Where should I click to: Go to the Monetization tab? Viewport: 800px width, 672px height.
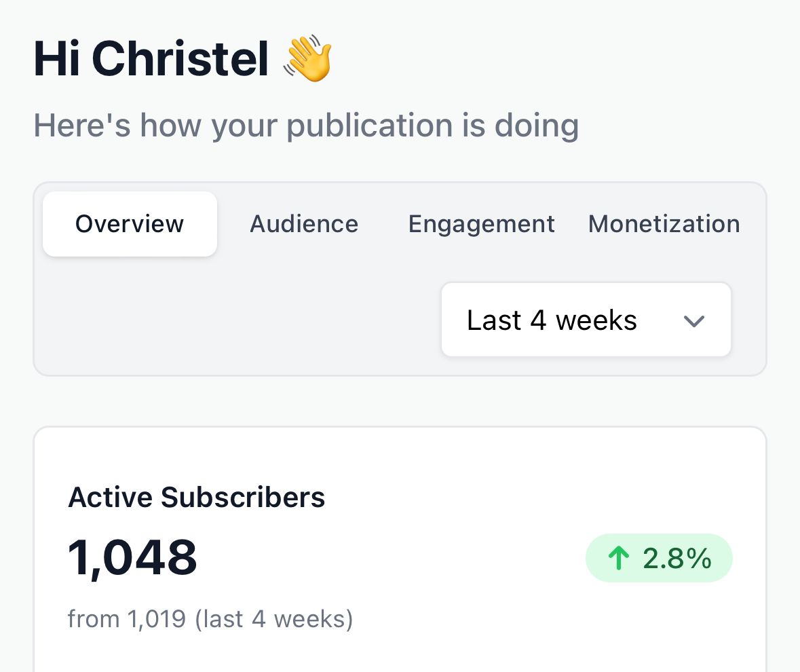tap(664, 224)
